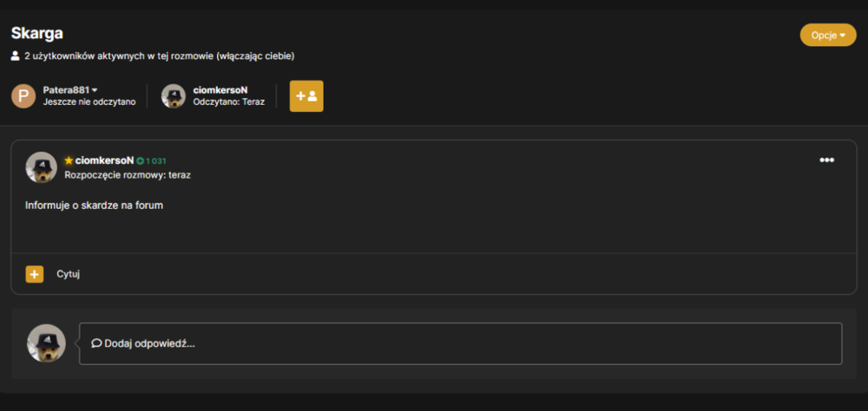Click the Cytuj quote link

coord(68,274)
